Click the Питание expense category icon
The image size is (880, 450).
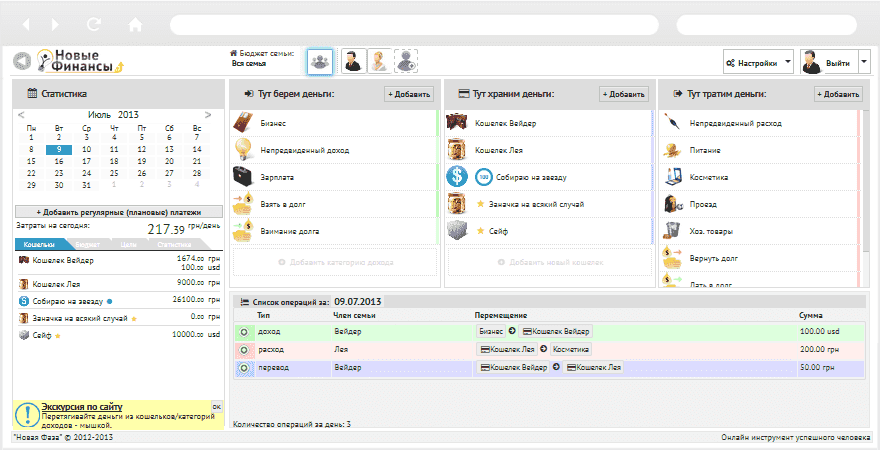tap(672, 150)
